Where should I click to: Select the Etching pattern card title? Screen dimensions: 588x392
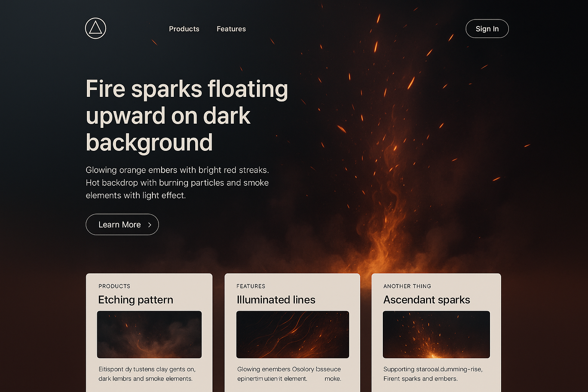(x=136, y=300)
